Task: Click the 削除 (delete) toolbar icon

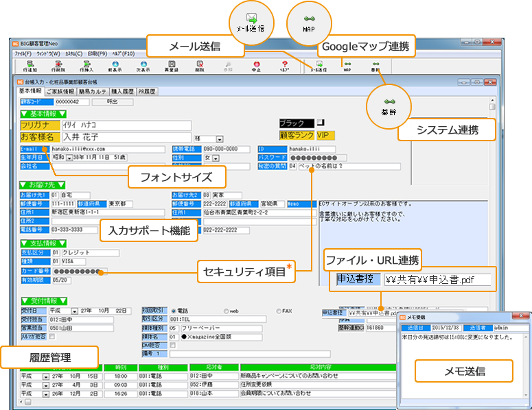Action: click(x=200, y=66)
